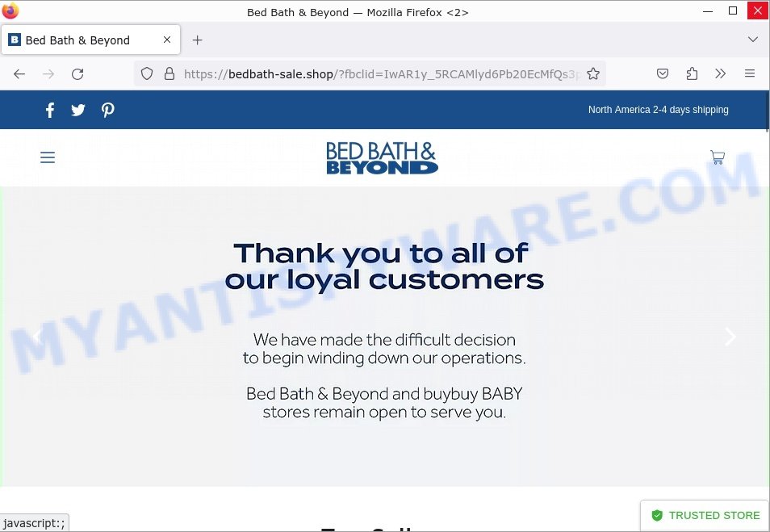770x532 pixels.
Task: Open a new tab
Action: point(198,40)
